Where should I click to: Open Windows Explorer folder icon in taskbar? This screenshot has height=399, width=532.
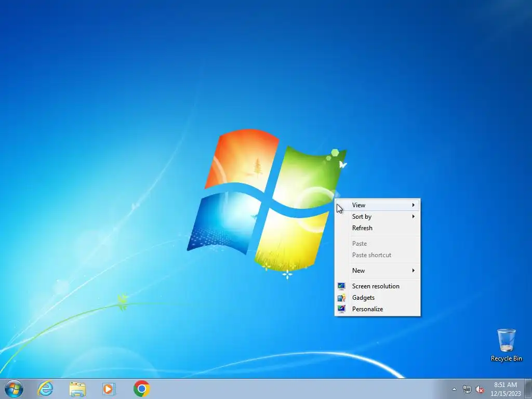(x=77, y=389)
